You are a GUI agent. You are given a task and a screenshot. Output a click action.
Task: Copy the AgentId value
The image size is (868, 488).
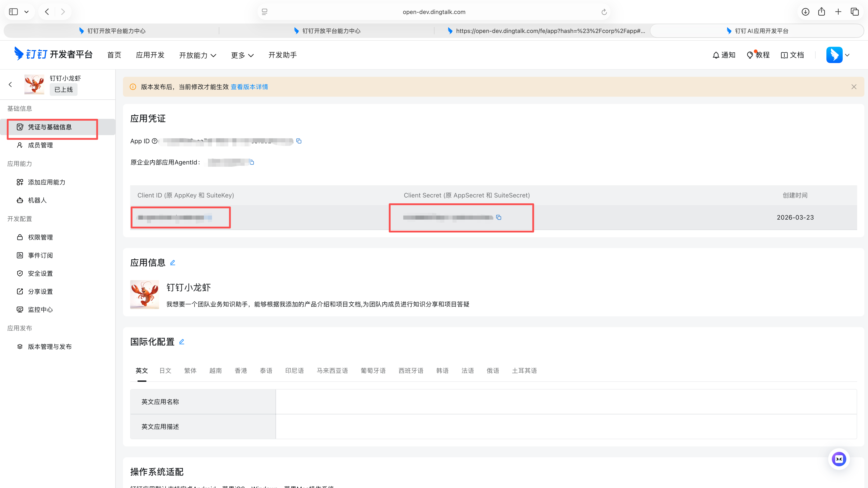(x=252, y=162)
